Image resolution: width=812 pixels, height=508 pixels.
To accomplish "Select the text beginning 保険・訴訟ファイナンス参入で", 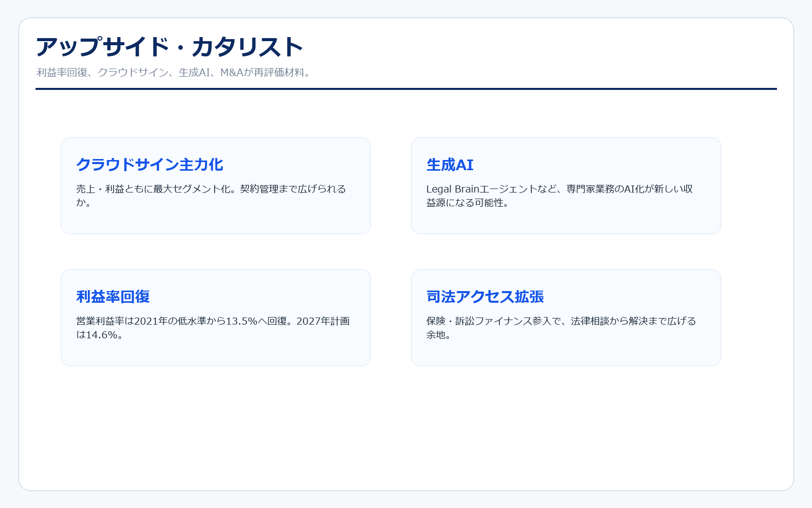I will pos(561,328).
